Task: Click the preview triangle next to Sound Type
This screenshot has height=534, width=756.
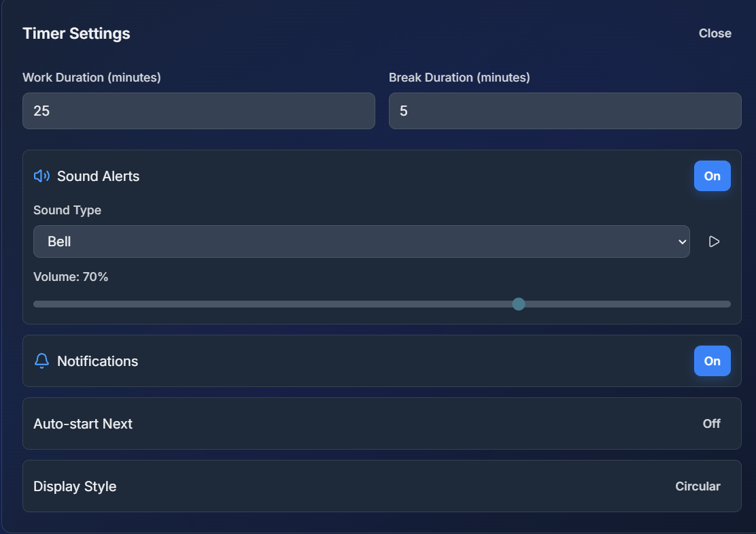Action: click(714, 241)
